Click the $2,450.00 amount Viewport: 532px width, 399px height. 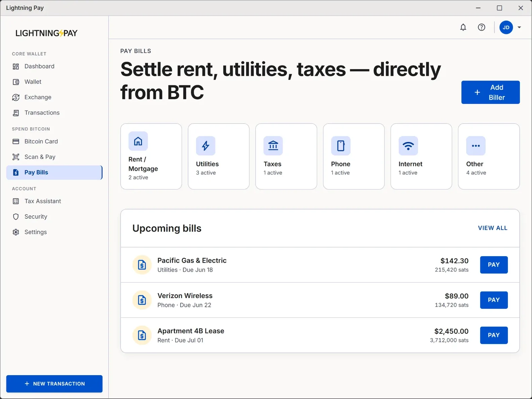pyautogui.click(x=451, y=331)
